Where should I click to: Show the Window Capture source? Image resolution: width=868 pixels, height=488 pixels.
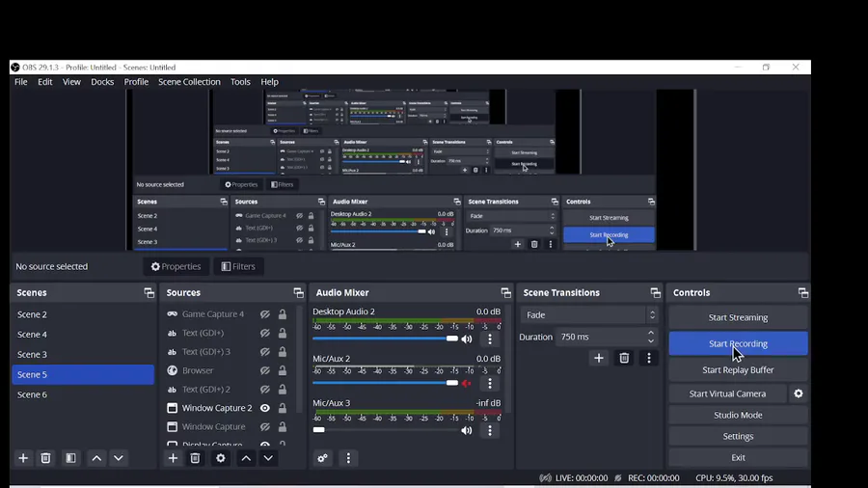tap(265, 427)
